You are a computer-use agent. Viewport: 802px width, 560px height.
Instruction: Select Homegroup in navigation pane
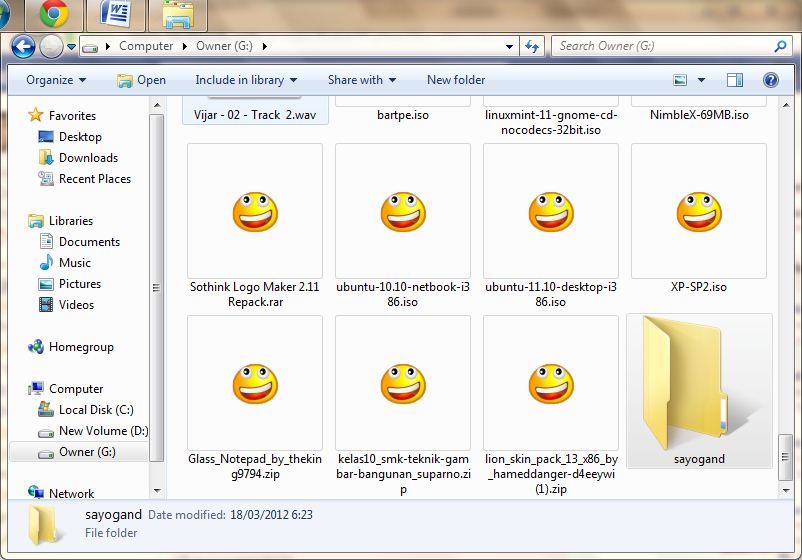tap(71, 347)
